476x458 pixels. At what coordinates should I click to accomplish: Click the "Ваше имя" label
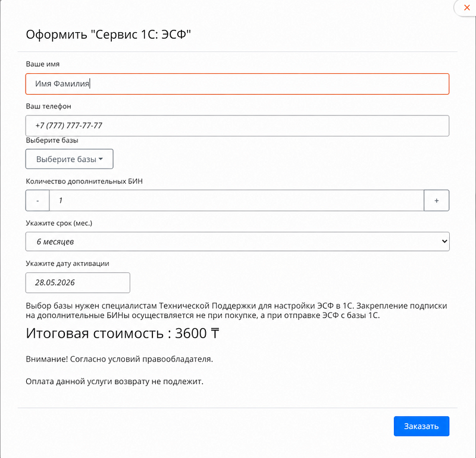(42, 64)
